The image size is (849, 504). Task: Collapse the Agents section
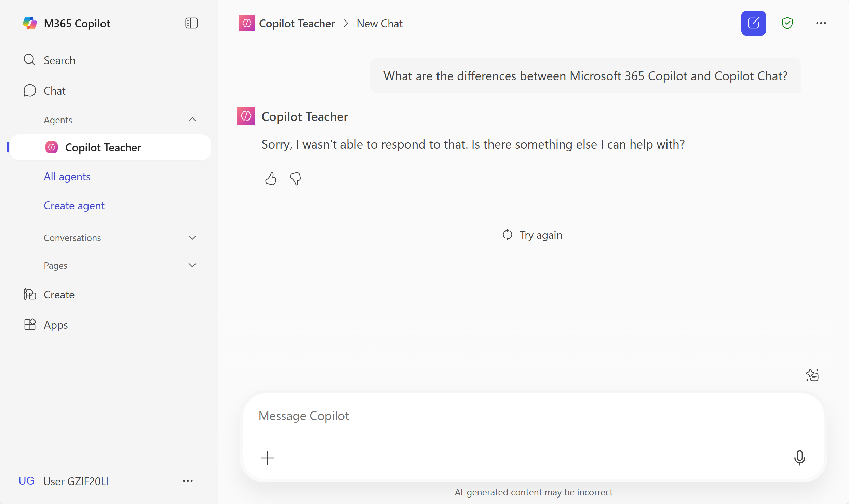coord(192,120)
